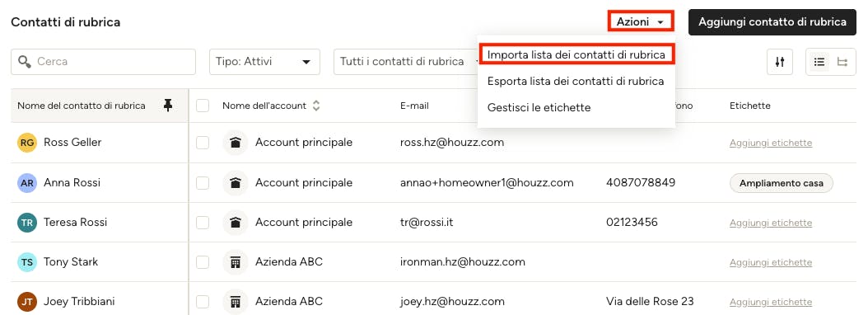Switch to hierarchy view icon

(842, 62)
